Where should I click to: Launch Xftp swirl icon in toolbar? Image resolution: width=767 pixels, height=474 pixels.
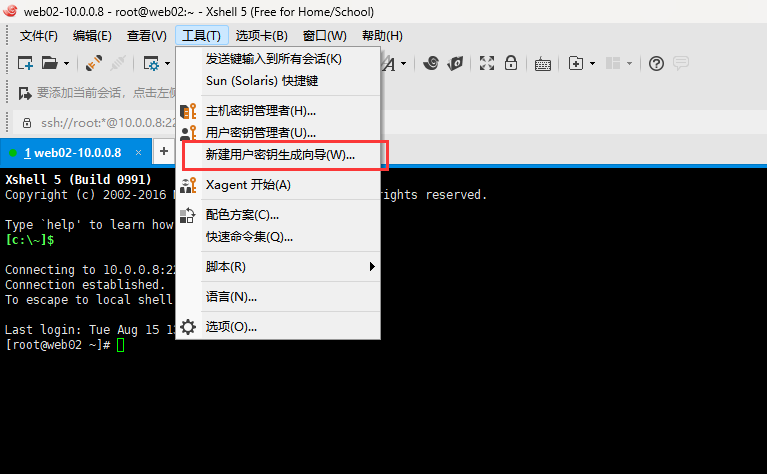(x=431, y=63)
